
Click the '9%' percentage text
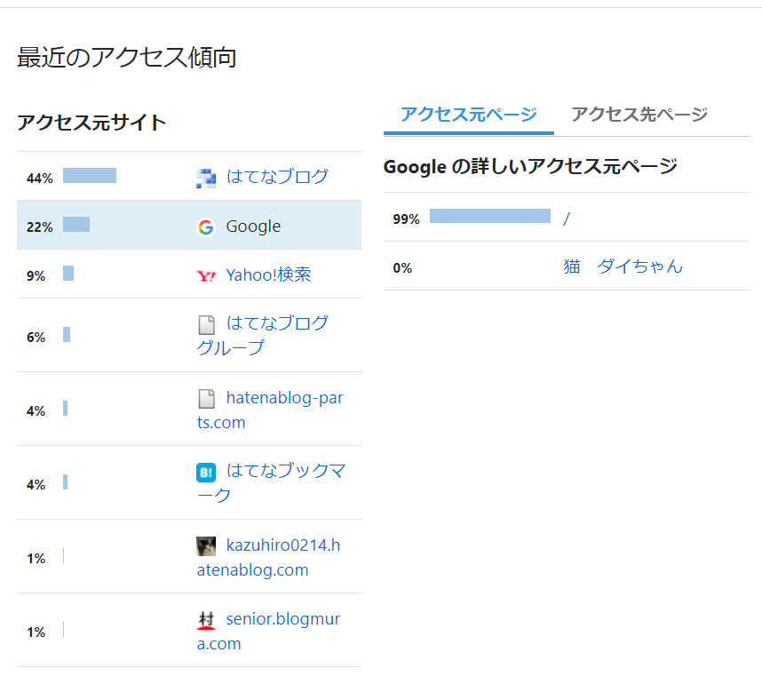click(x=36, y=276)
